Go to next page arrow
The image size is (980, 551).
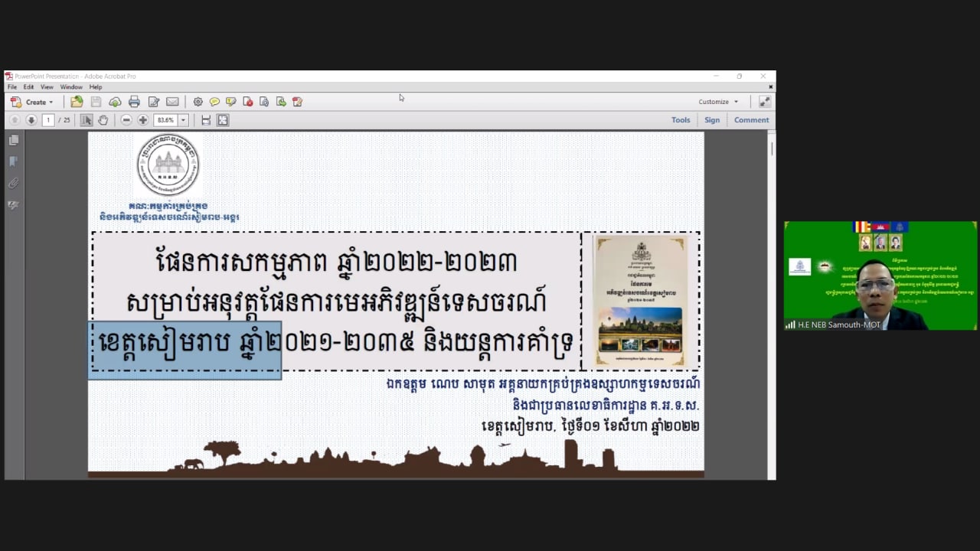31,120
